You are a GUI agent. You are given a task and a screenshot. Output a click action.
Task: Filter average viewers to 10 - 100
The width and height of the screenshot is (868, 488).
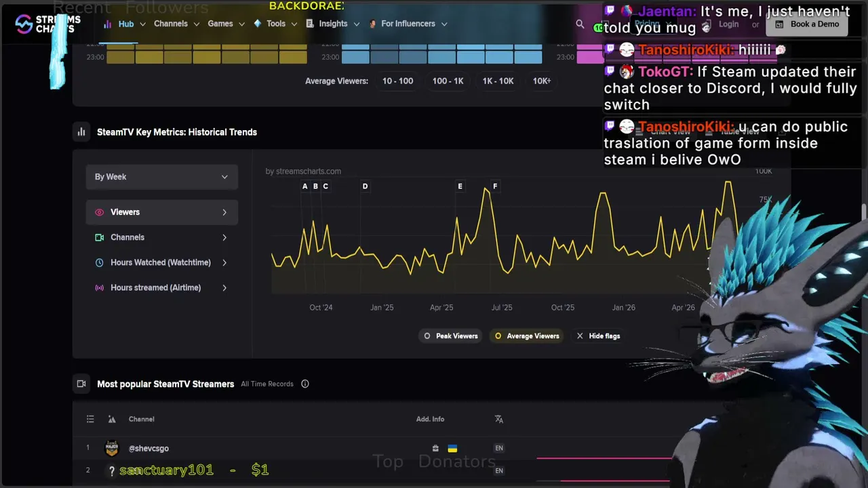[x=397, y=81]
